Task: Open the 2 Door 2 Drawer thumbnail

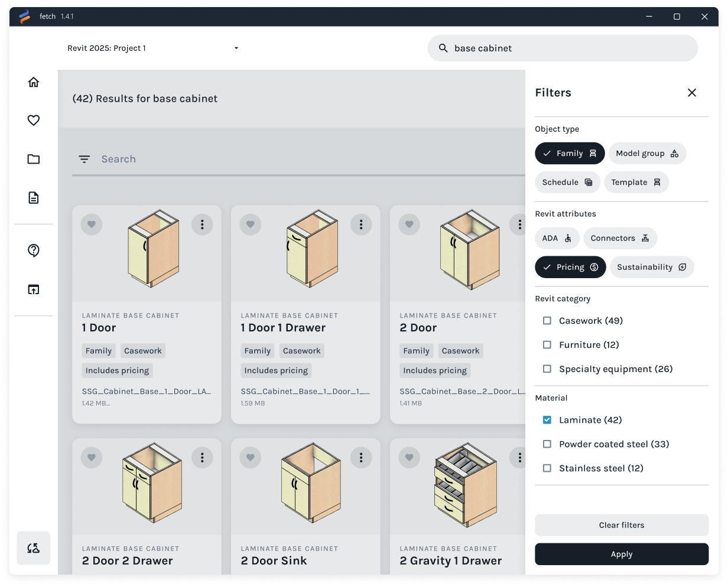Action: [152, 482]
